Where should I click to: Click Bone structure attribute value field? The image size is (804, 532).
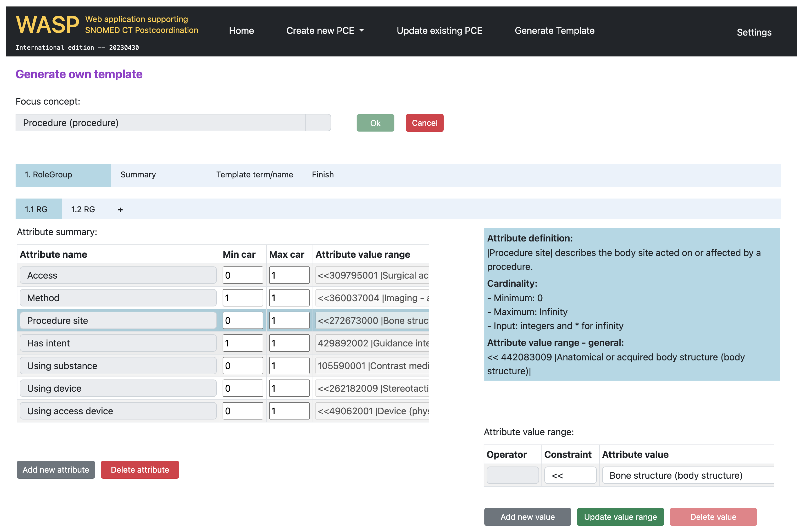(687, 475)
